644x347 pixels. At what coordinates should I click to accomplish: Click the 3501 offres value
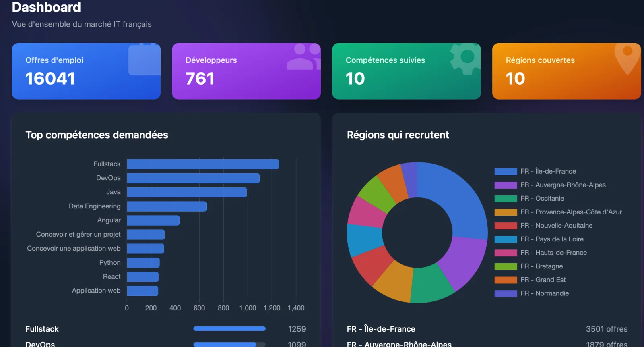coord(607,329)
